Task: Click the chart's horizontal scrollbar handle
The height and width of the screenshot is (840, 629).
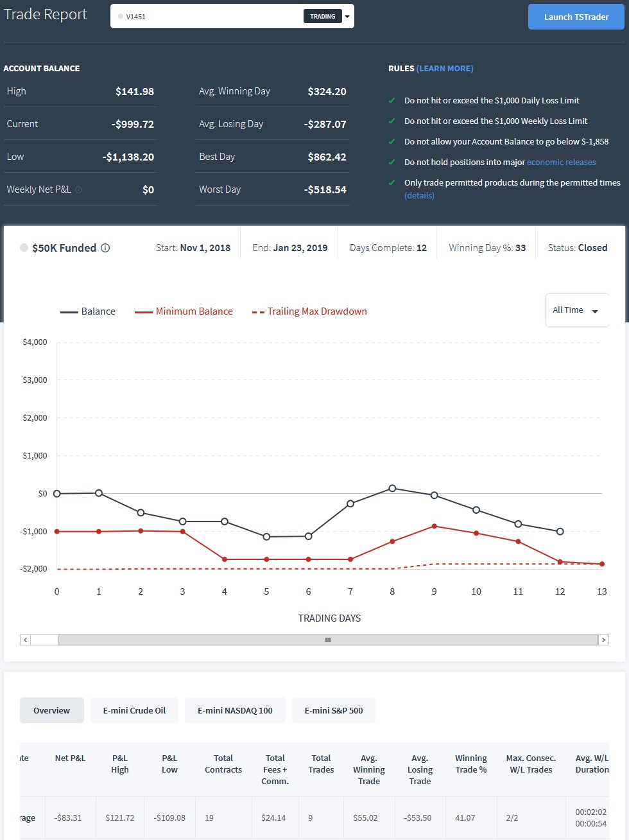Action: [327, 640]
